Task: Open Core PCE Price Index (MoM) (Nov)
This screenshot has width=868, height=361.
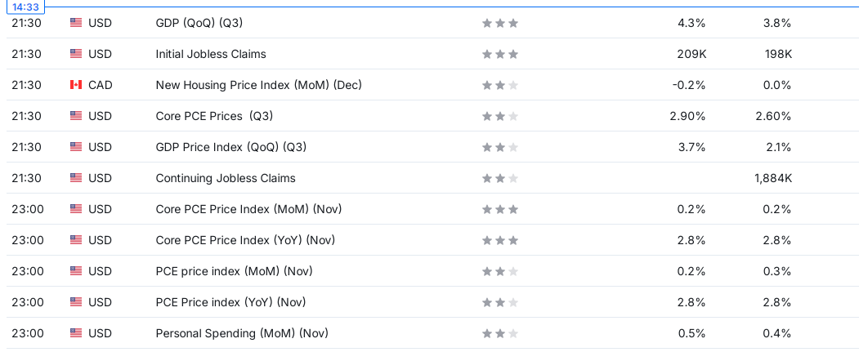Action: (248, 209)
